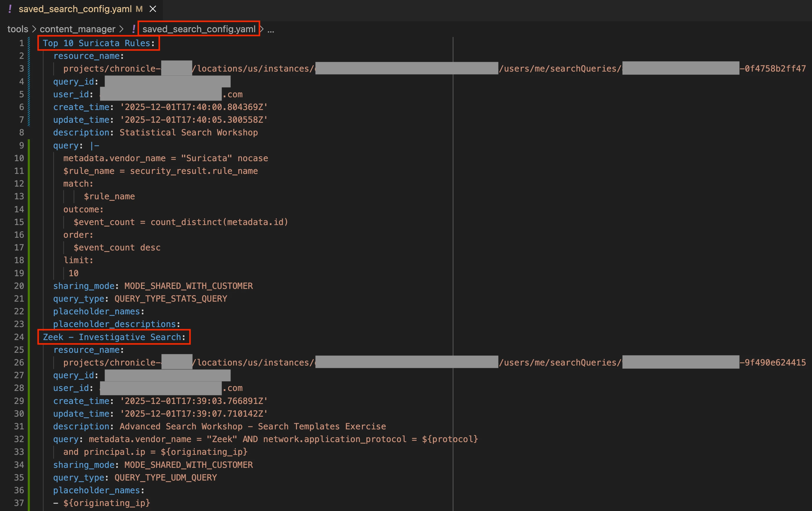
Task: Click the YAML exclamation icon in breadcrumb
Action: 134,29
